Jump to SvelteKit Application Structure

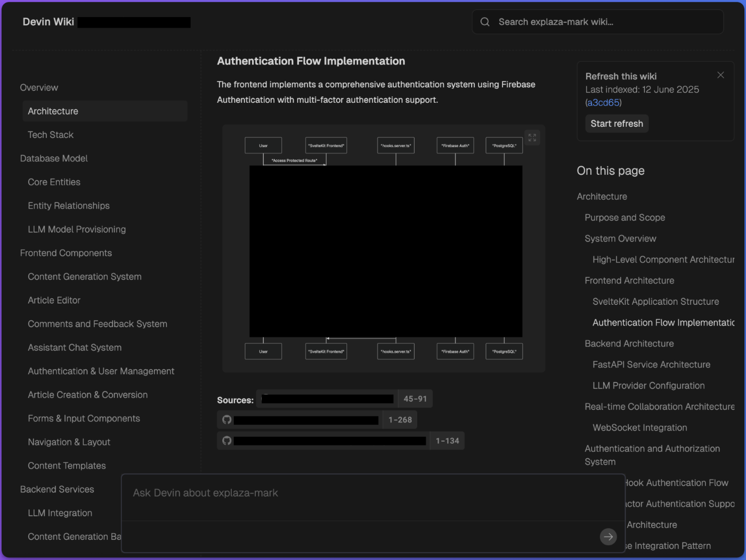(x=655, y=302)
